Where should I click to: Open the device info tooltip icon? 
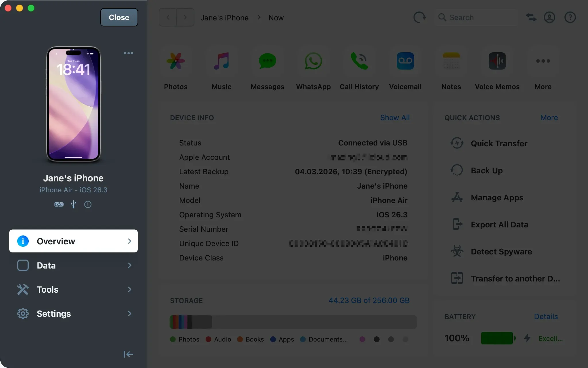coord(88,204)
